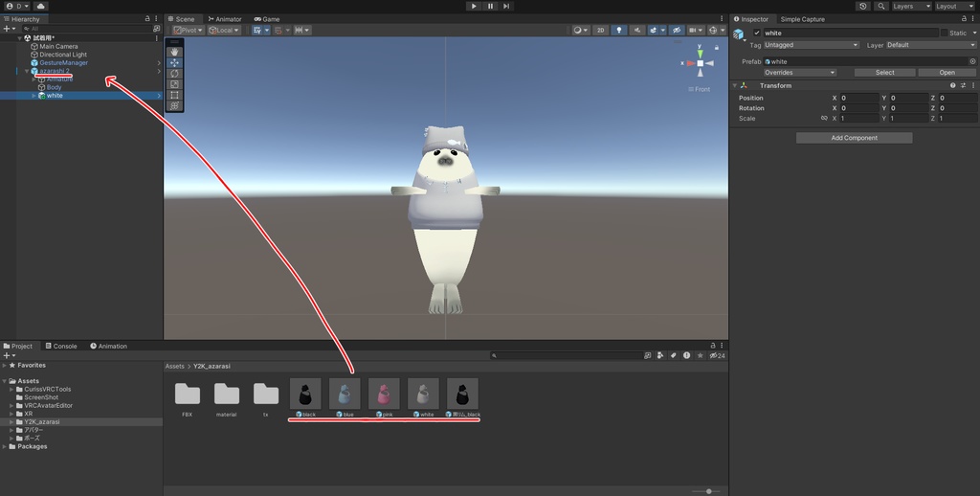Select Directional Light in the Hierarchy
The image size is (980, 496).
[x=63, y=55]
